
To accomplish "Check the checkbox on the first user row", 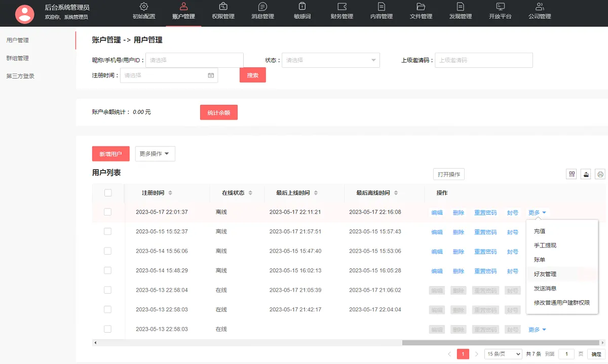I will 107,212.
